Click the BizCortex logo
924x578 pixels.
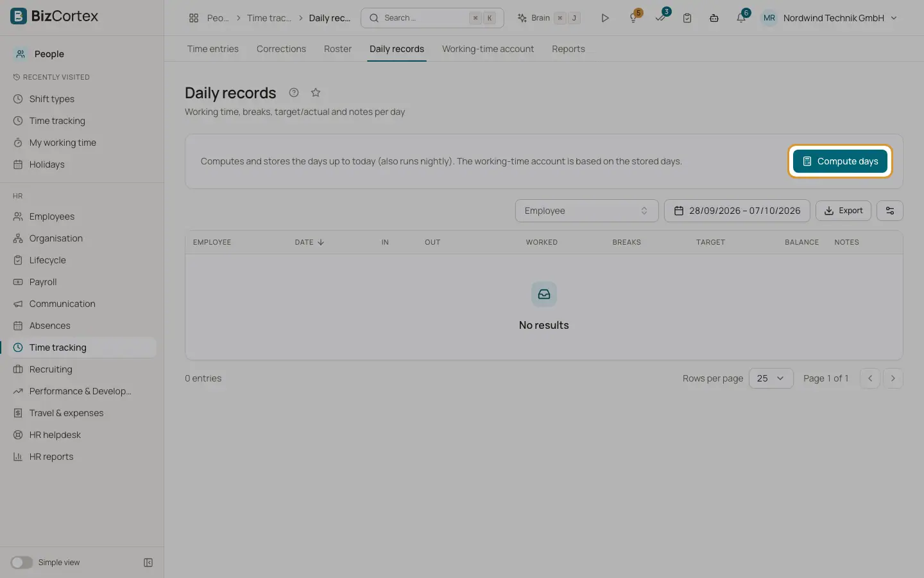[x=55, y=16]
